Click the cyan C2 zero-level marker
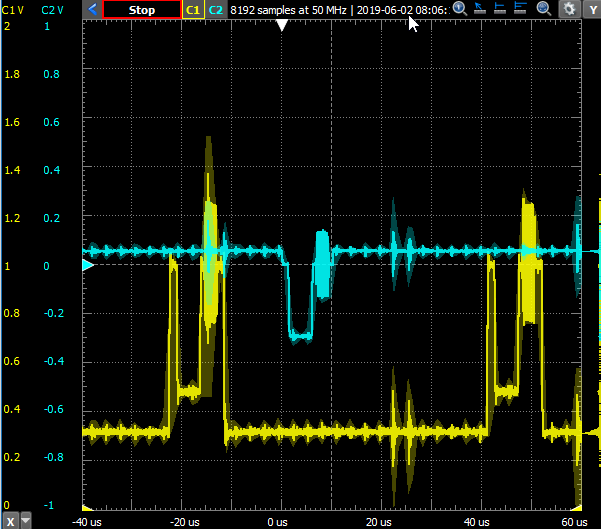 [x=88, y=265]
